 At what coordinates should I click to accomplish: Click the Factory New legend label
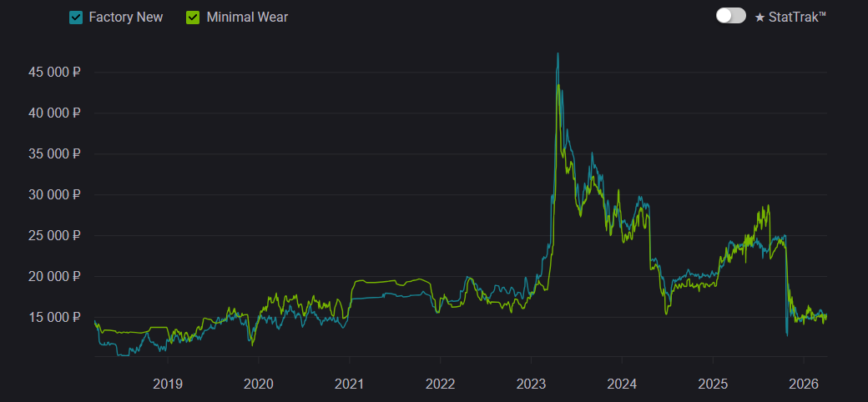[x=125, y=17]
